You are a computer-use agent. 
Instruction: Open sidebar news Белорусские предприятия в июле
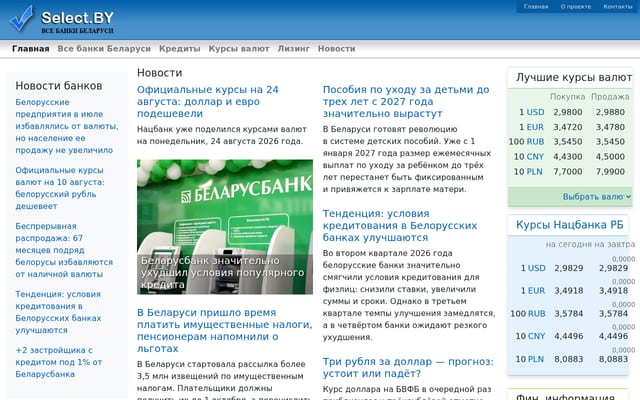tap(67, 126)
